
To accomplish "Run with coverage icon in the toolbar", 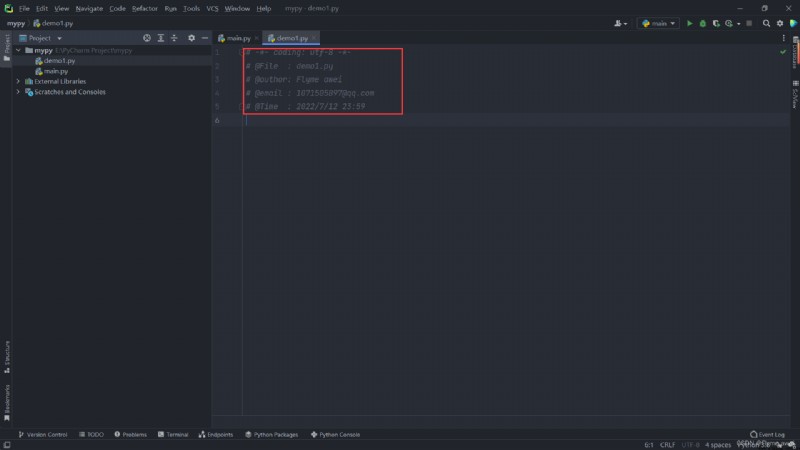I will coord(716,23).
